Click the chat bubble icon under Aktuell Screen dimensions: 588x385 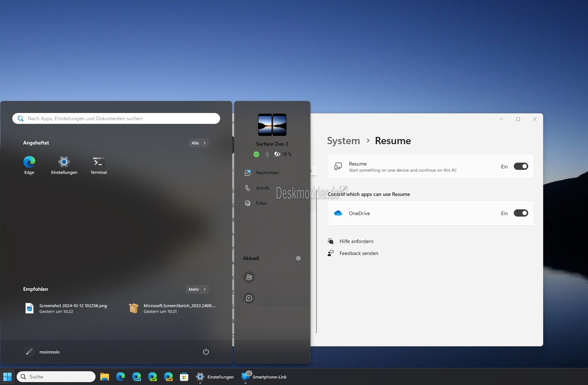tap(249, 298)
